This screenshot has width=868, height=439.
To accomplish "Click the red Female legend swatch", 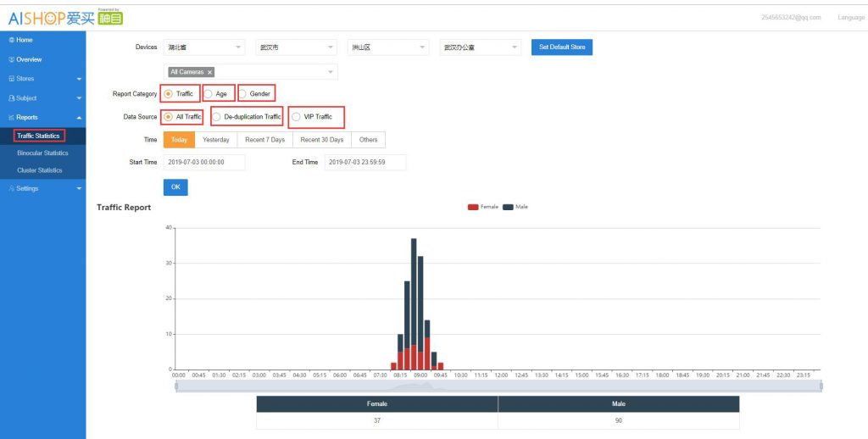I will click(x=473, y=207).
